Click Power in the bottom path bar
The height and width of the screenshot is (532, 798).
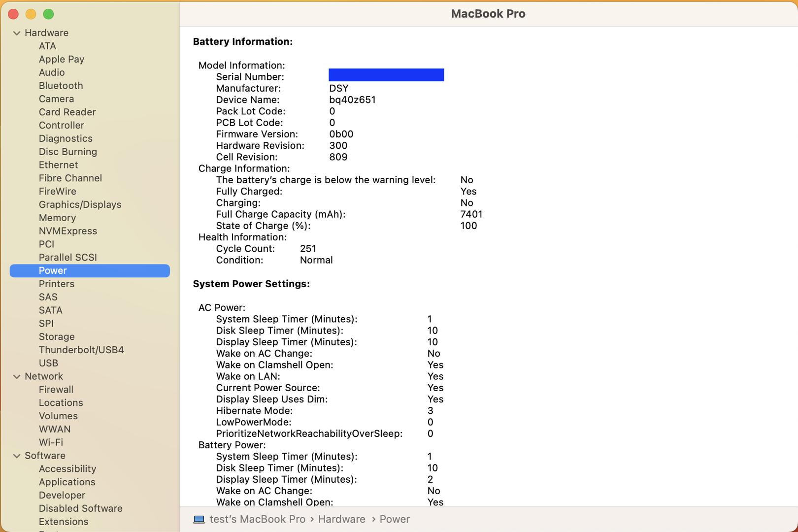(395, 519)
